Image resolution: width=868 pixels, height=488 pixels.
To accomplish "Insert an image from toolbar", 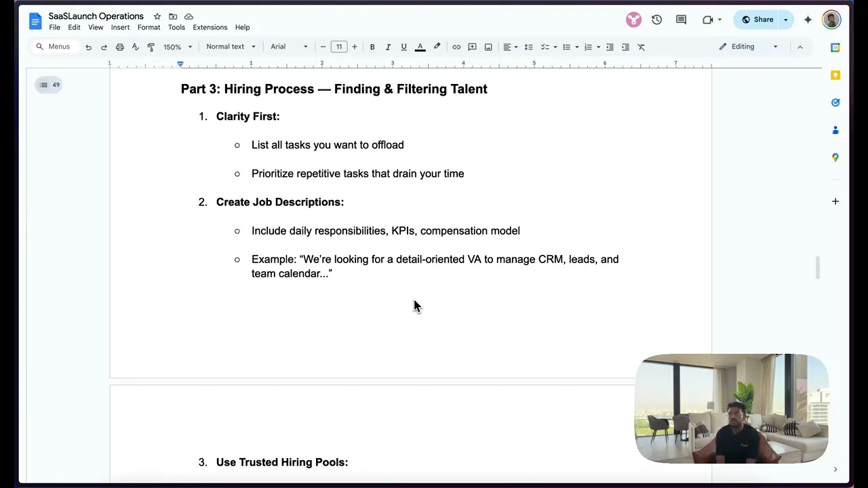I will 488,47.
